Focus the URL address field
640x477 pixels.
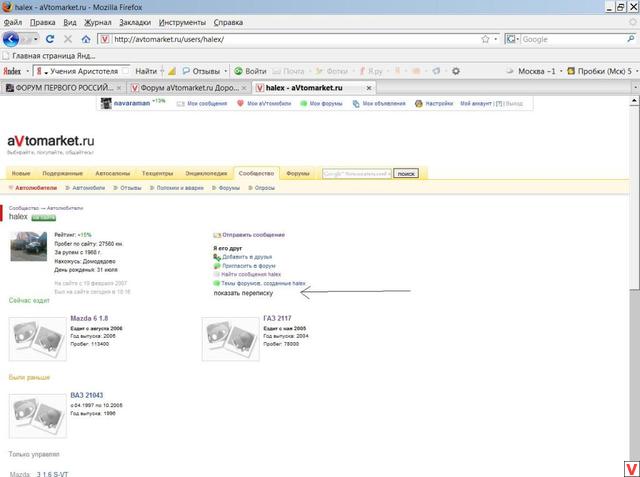click(x=294, y=39)
